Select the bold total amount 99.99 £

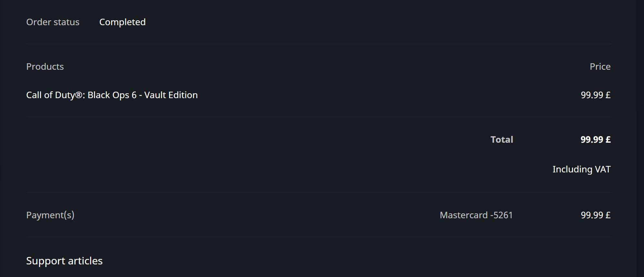tap(595, 139)
